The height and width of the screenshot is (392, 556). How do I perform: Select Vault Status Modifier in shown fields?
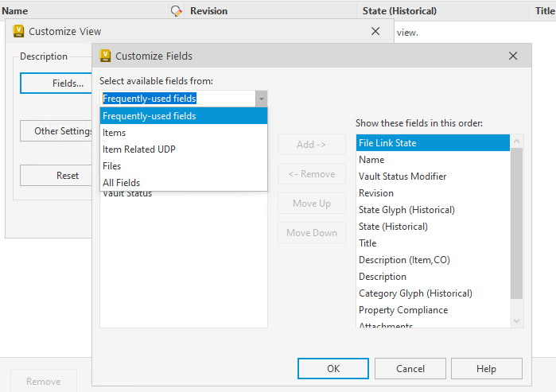402,177
